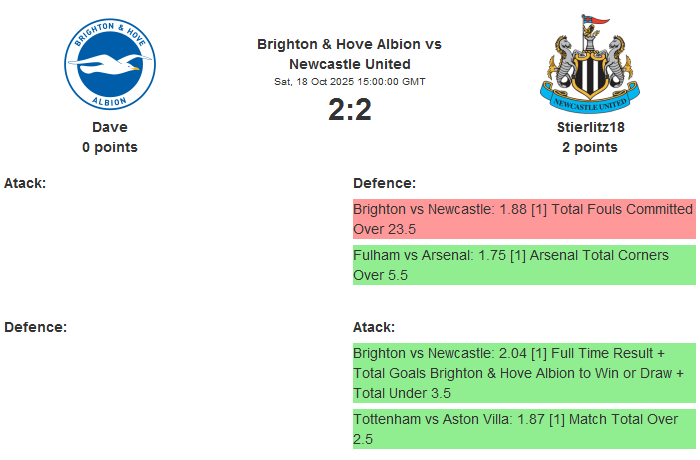The image size is (700, 460).
Task: Click Dave's 0 points label
Action: [x=110, y=147]
